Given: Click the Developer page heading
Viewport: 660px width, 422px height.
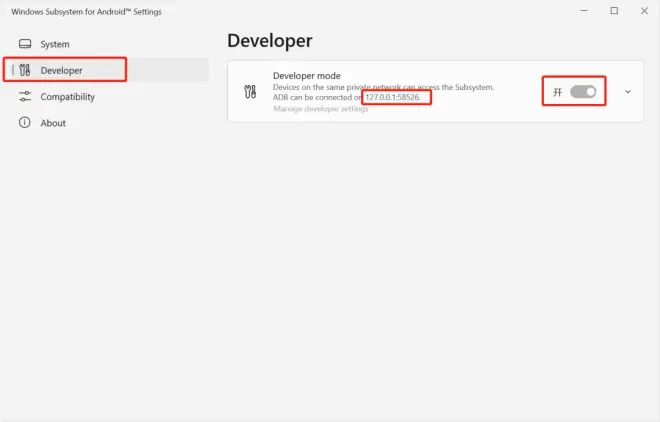Looking at the screenshot, I should (270, 41).
